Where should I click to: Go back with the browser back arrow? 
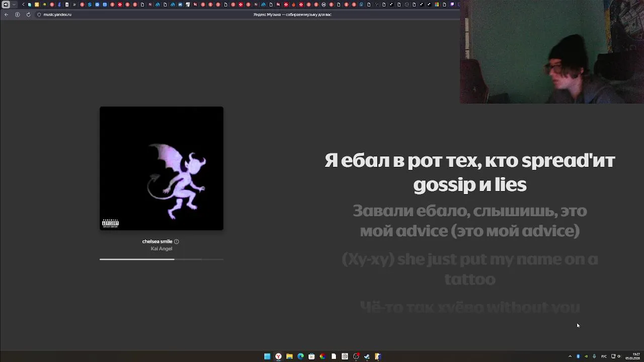pyautogui.click(x=6, y=15)
